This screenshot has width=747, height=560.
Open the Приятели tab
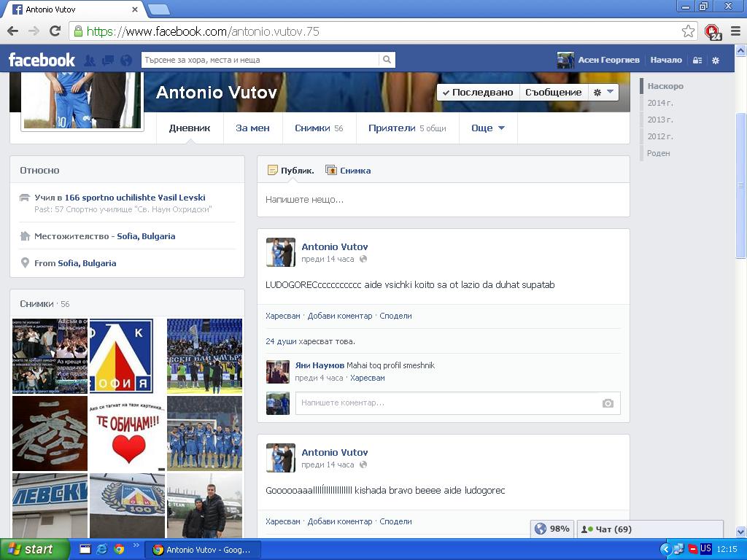(407, 128)
